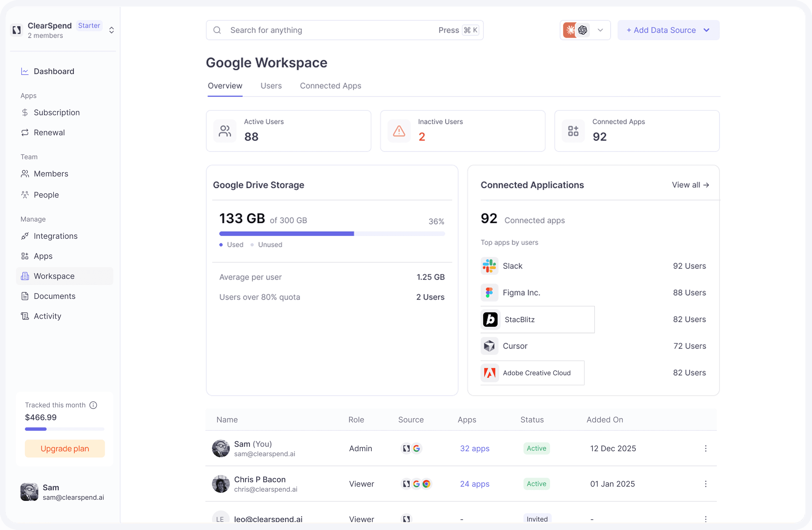Click Sam's profile avatar in the sidebar

click(29, 492)
